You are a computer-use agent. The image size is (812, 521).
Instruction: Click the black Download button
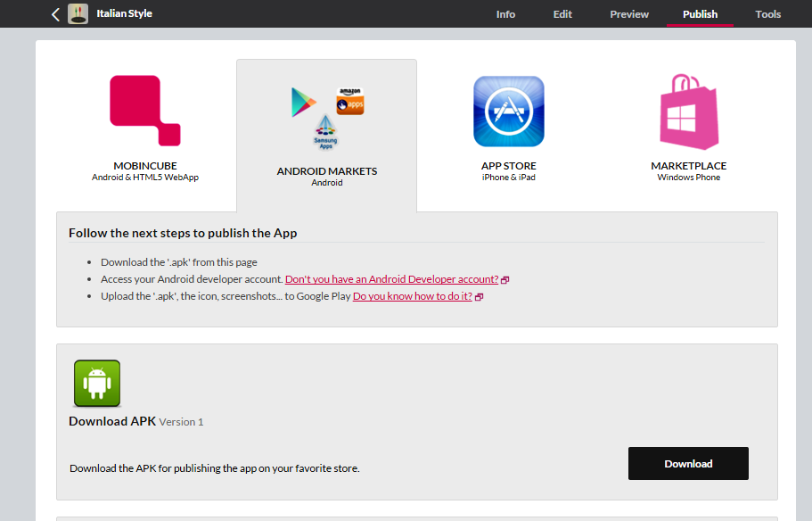tap(688, 463)
